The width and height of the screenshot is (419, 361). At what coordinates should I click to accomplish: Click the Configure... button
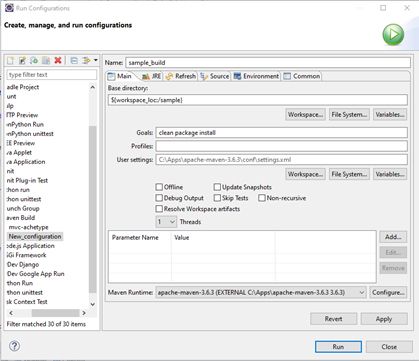388,293
